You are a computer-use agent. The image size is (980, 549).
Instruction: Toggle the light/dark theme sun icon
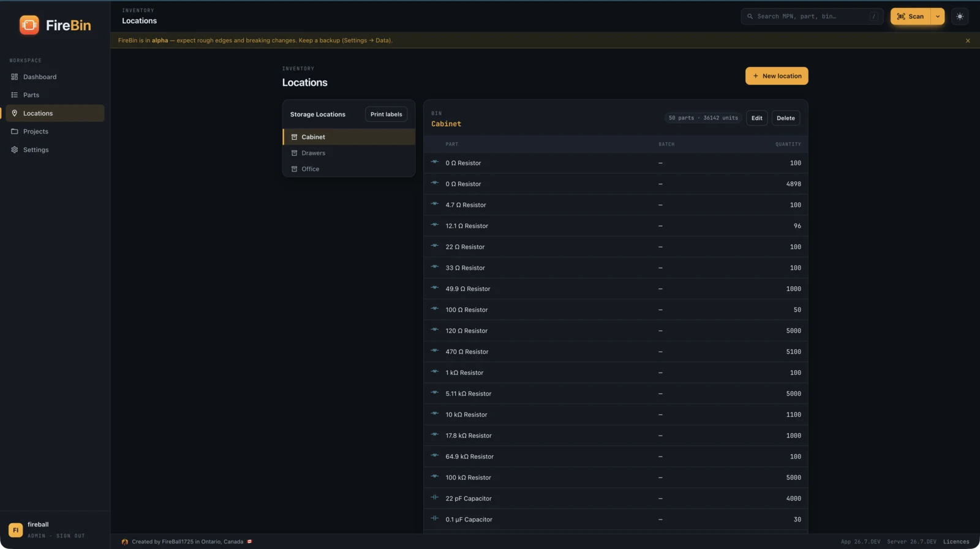960,17
